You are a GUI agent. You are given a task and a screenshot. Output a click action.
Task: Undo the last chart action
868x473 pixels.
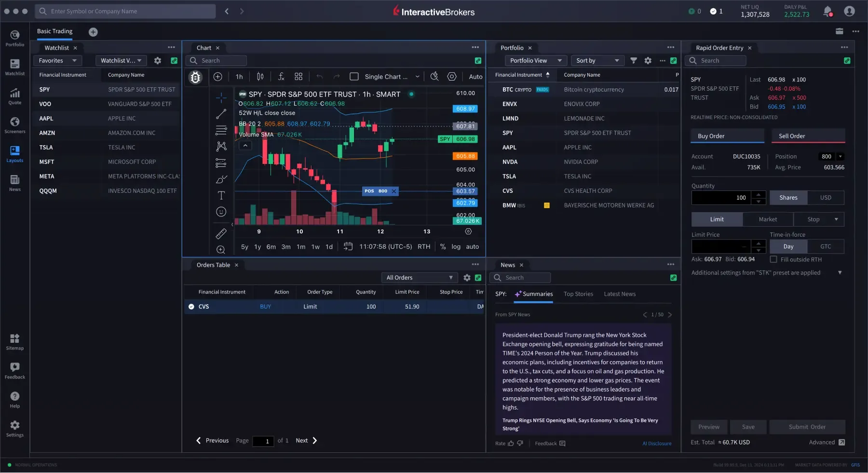tap(319, 77)
